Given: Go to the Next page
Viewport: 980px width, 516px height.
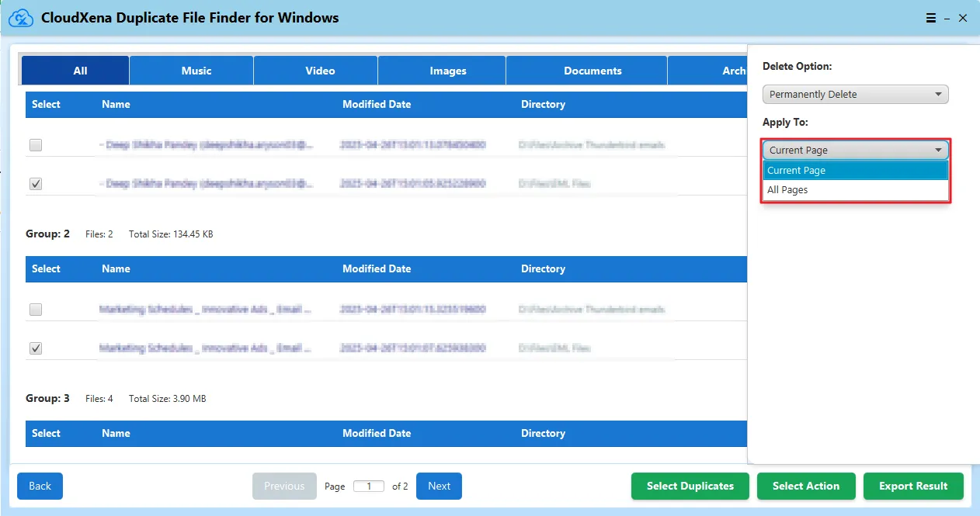Looking at the screenshot, I should 439,486.
